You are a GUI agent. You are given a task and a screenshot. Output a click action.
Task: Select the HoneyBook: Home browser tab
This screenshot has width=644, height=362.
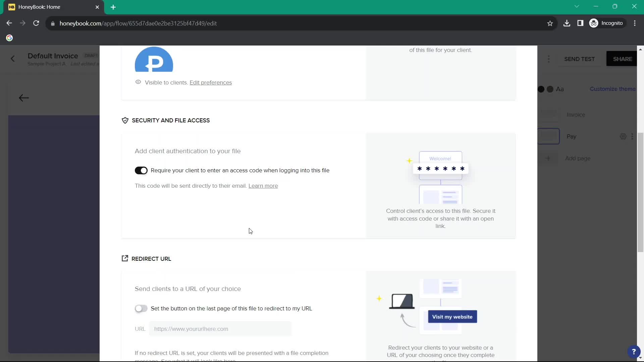[x=54, y=7]
